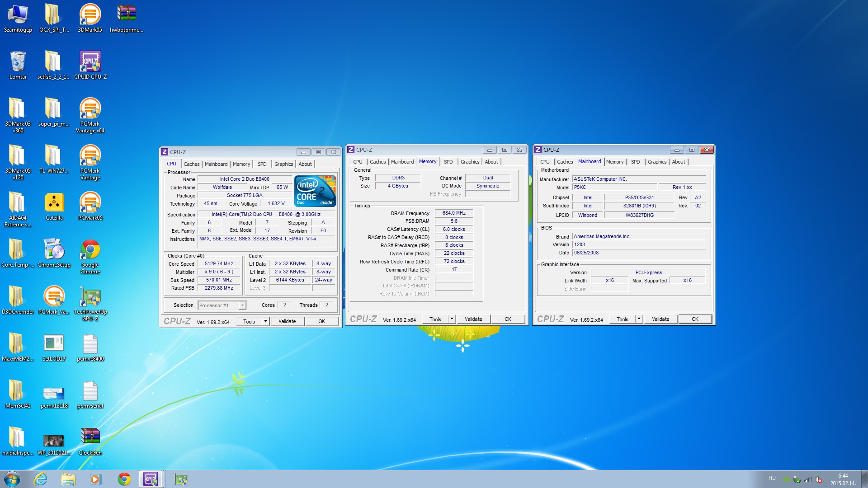Open the Számítógép desktop icon
Screen dimensions: 868x488
[x=18, y=18]
